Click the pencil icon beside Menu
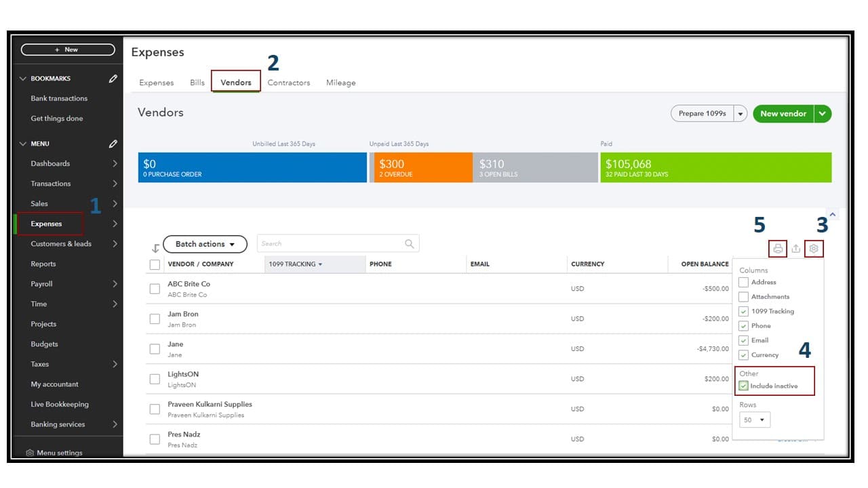The height and width of the screenshot is (488, 868). [x=113, y=144]
